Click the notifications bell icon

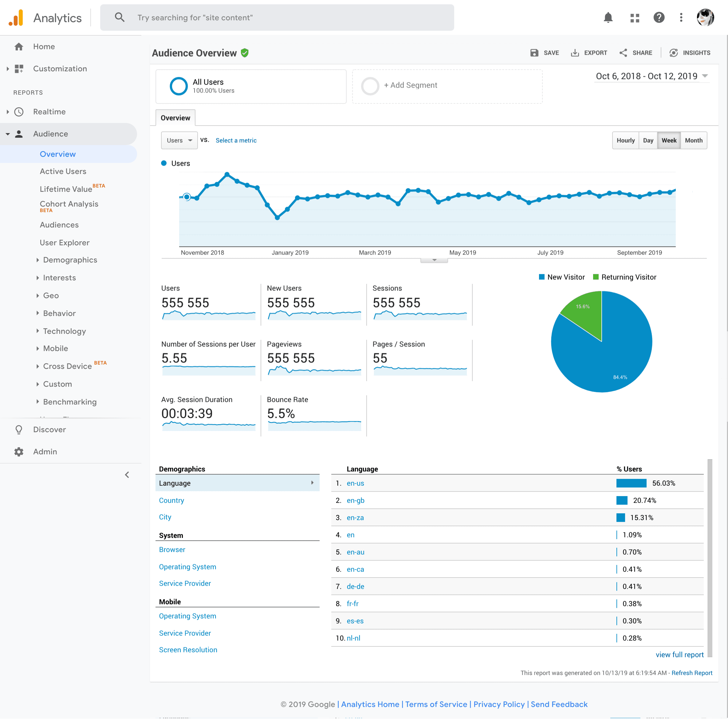click(x=608, y=17)
